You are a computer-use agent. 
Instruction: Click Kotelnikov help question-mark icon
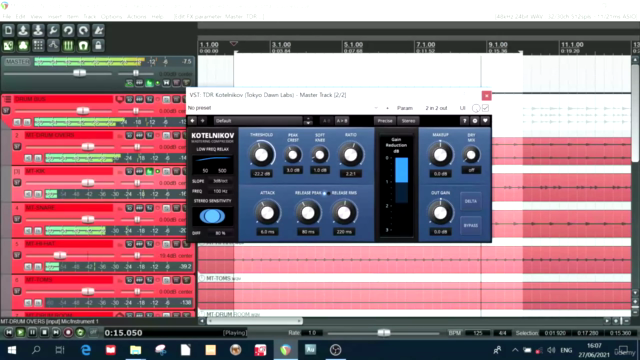tap(464, 121)
